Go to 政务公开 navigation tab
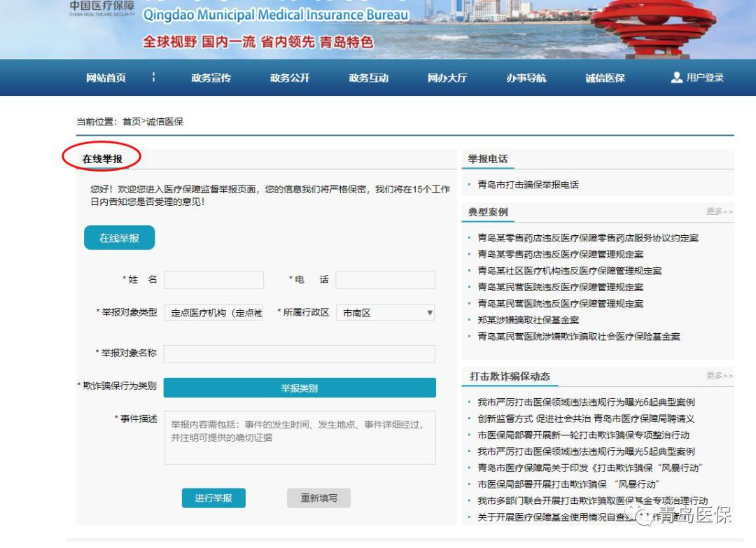 (x=290, y=78)
